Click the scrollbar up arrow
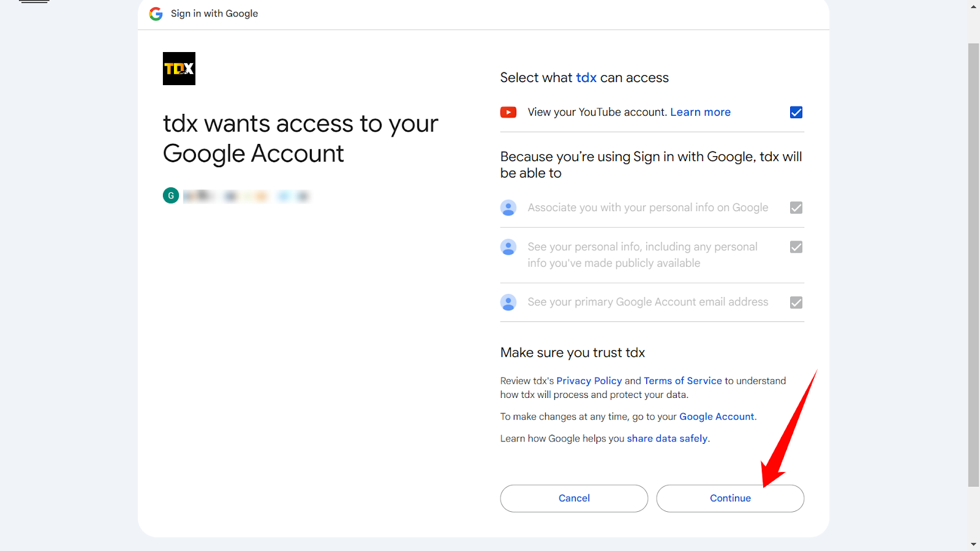This screenshot has width=980, height=551. coord(973,7)
